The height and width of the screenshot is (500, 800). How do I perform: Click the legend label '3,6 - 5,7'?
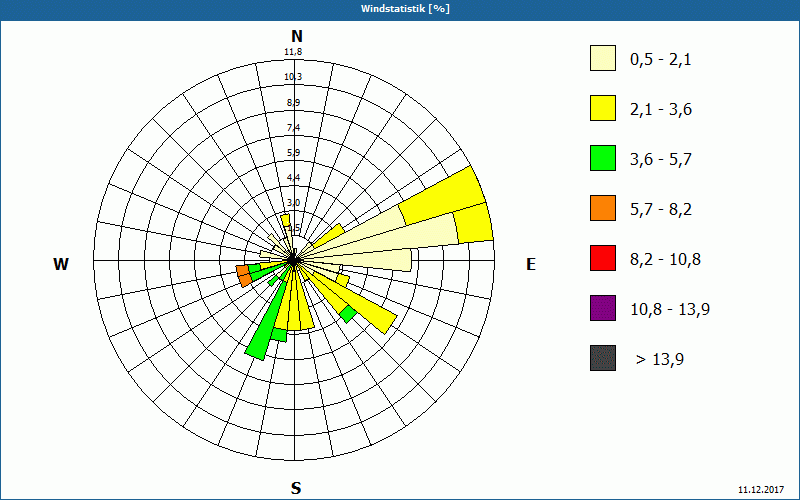click(661, 160)
